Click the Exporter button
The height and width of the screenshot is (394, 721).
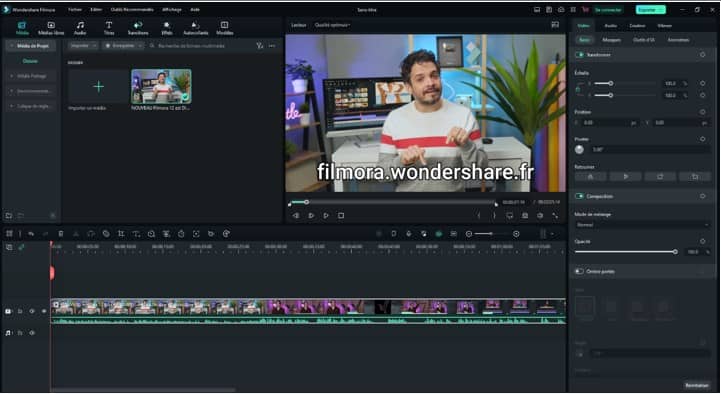tap(651, 10)
